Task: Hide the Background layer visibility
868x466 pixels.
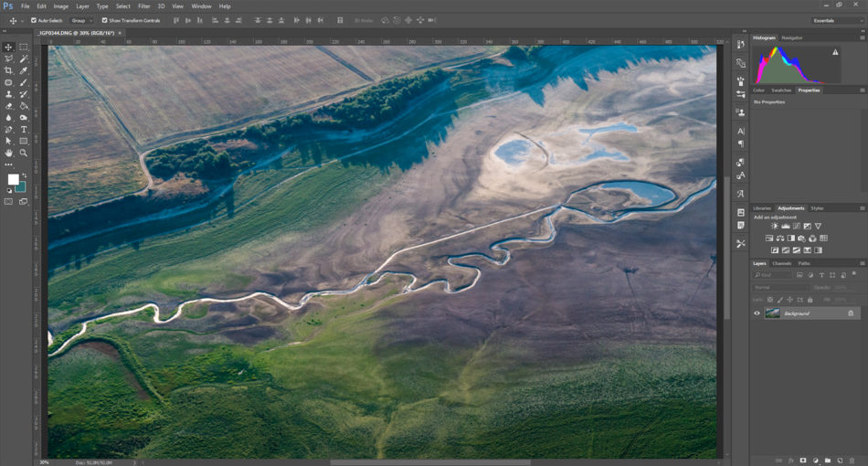Action: (757, 313)
